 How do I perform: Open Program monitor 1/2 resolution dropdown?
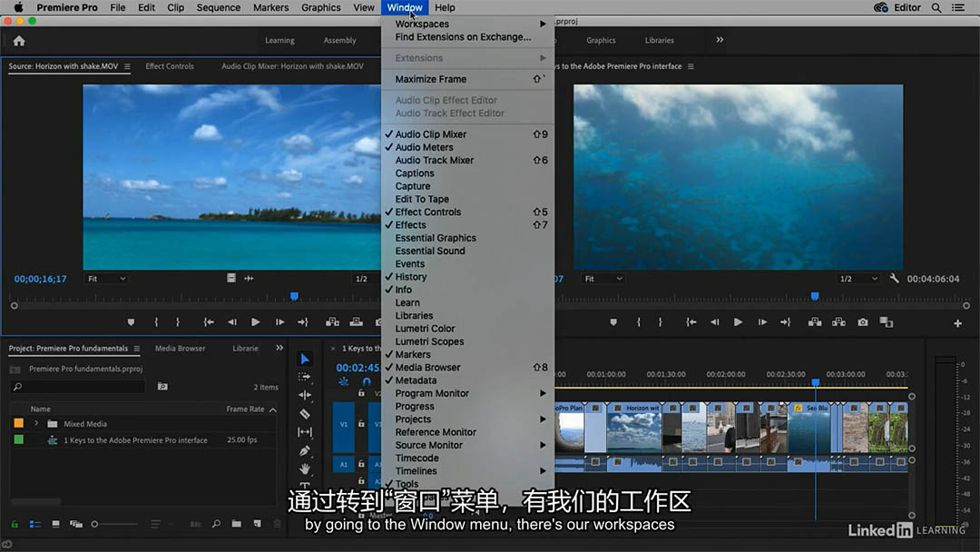point(858,279)
